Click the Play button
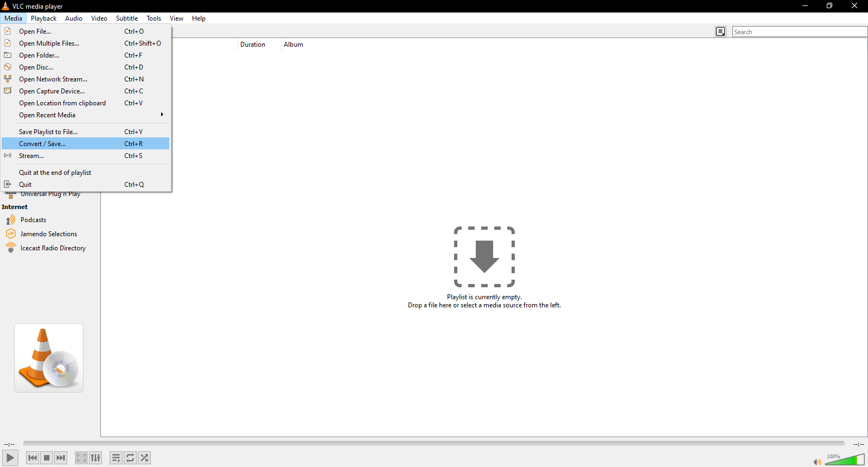This screenshot has width=868, height=467. coord(10,458)
